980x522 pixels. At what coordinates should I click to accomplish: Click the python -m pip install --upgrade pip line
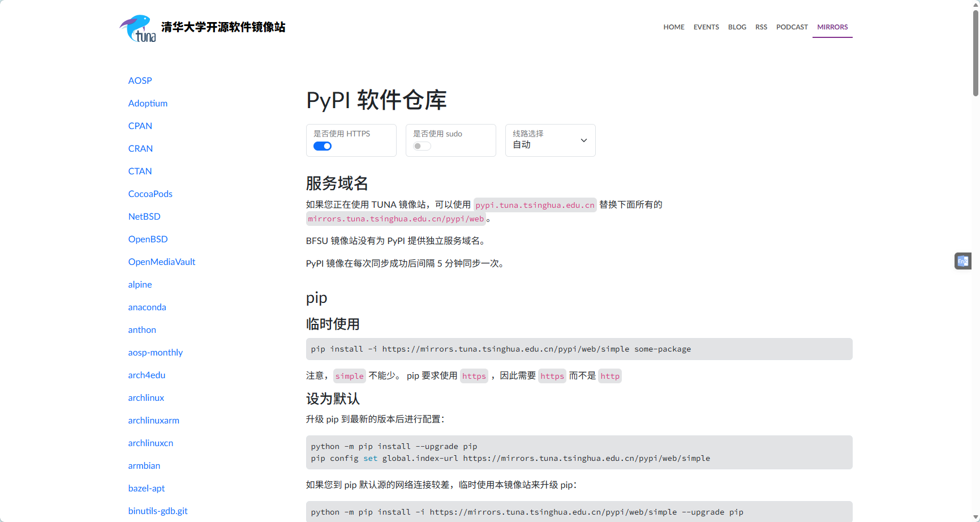click(394, 446)
